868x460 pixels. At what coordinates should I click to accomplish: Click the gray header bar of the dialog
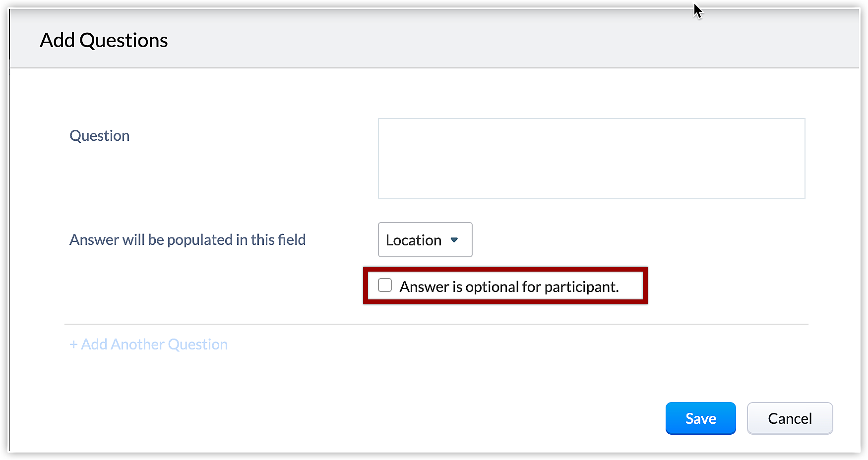pyautogui.click(x=446, y=39)
